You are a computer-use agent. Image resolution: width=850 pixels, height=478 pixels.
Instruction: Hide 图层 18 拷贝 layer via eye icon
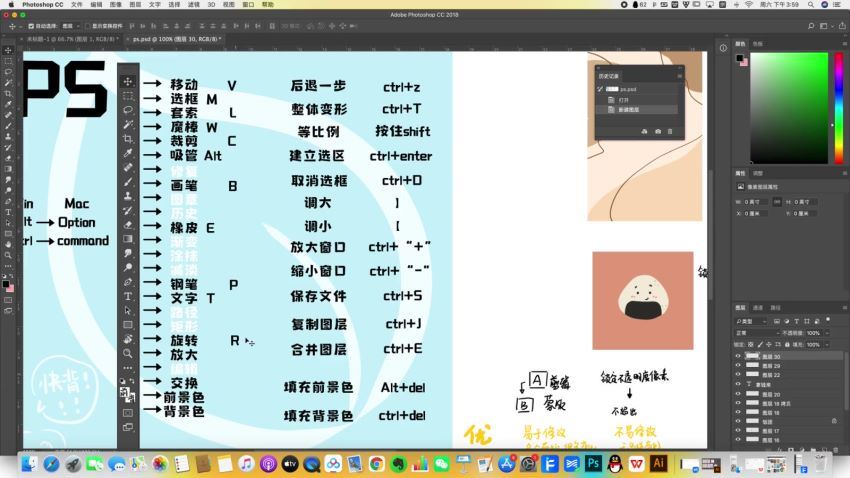[738, 403]
